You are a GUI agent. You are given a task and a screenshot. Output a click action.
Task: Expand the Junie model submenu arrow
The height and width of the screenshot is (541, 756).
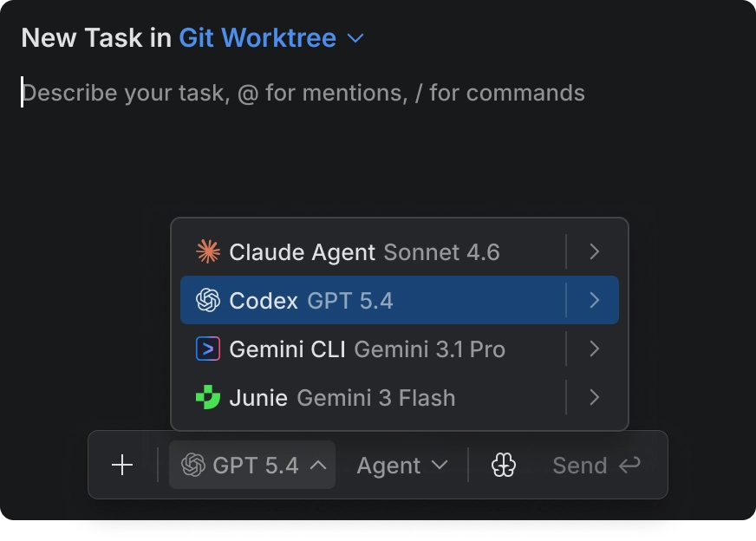[x=594, y=398]
